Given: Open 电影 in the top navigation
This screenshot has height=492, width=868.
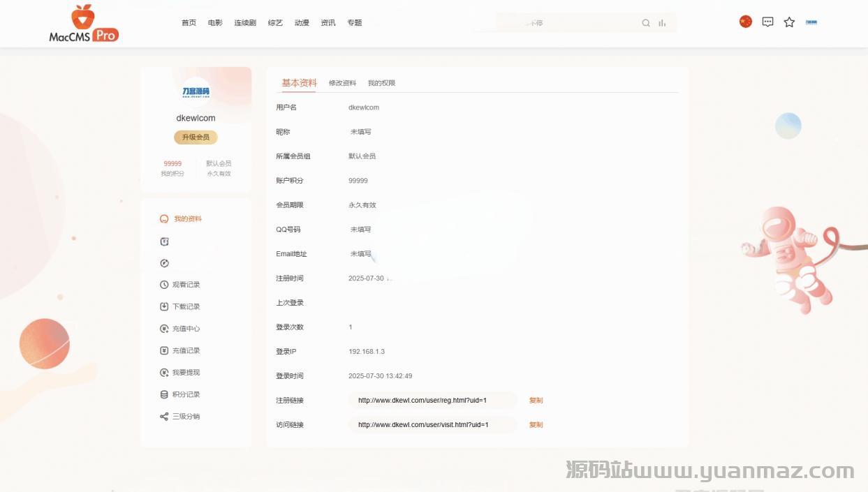Looking at the screenshot, I should click(x=215, y=23).
